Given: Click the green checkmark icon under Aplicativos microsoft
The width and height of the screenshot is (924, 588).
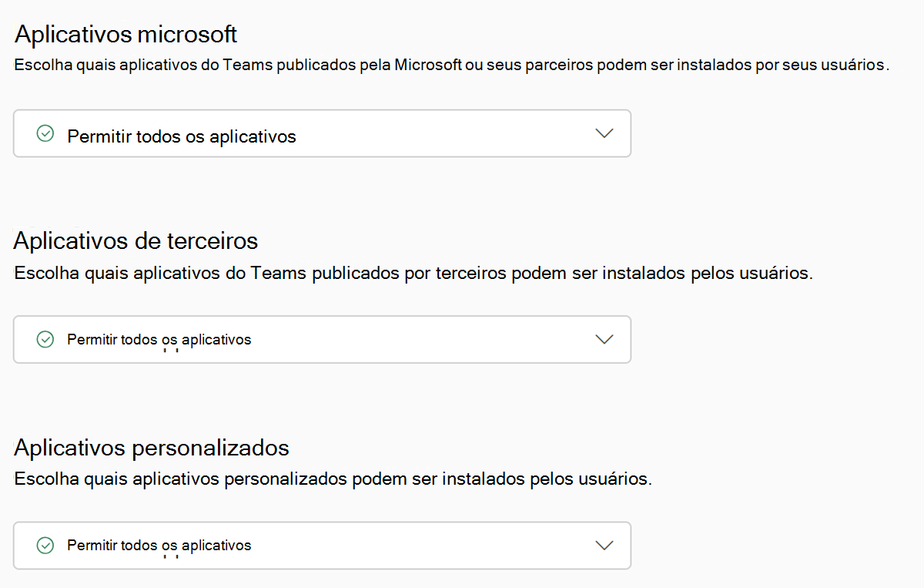Looking at the screenshot, I should [45, 134].
